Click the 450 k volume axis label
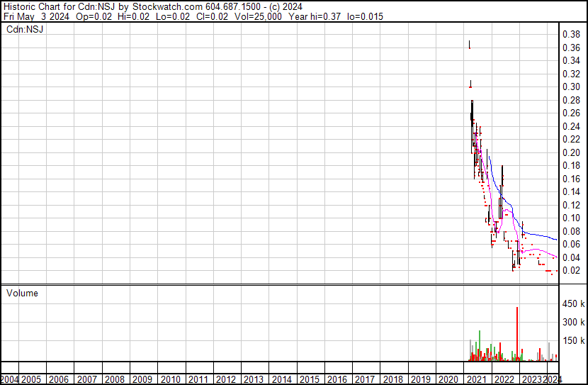Screen dimensions: 588x385 pos(573,305)
